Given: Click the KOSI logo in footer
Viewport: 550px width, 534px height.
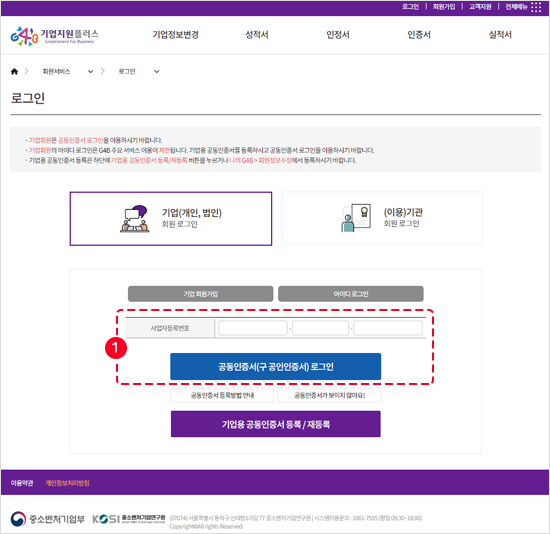Looking at the screenshot, I should click(129, 519).
